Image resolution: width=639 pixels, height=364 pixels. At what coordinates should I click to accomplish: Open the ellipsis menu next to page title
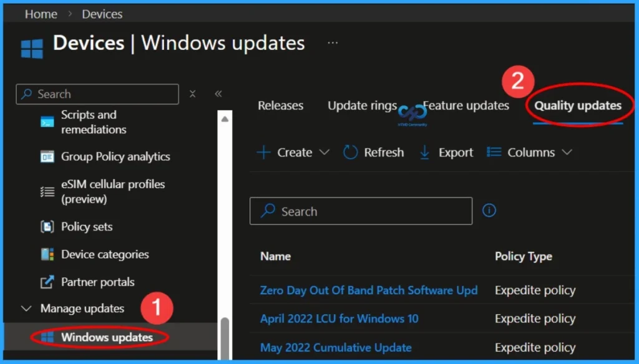tap(332, 42)
